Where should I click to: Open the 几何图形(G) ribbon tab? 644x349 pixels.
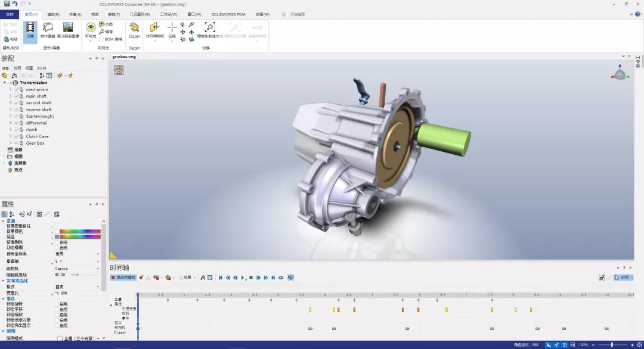[138, 14]
